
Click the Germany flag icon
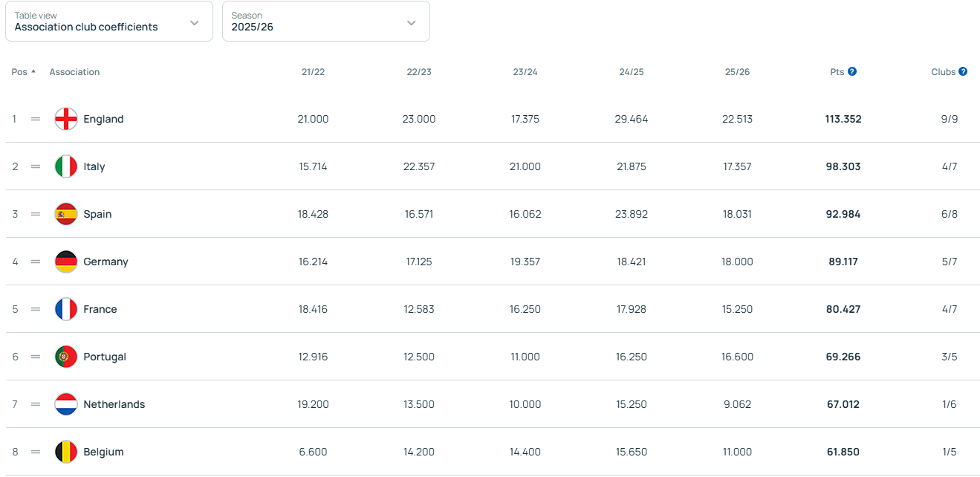click(66, 262)
